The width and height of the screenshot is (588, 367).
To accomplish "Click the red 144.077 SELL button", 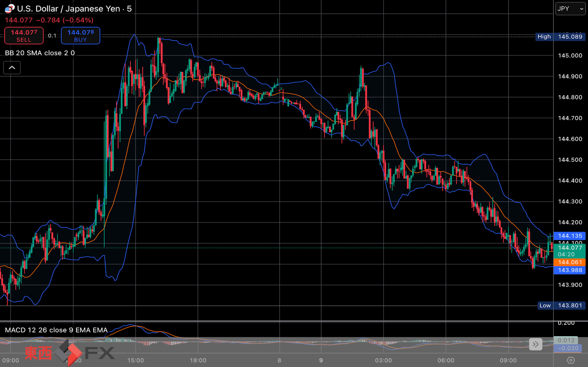I will [x=24, y=36].
